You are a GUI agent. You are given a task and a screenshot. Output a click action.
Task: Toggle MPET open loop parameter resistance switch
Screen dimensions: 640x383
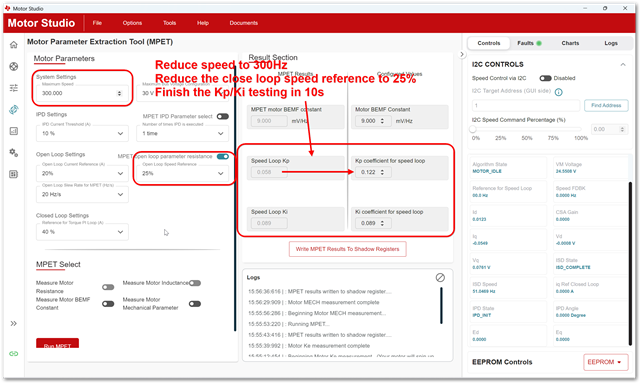point(222,156)
